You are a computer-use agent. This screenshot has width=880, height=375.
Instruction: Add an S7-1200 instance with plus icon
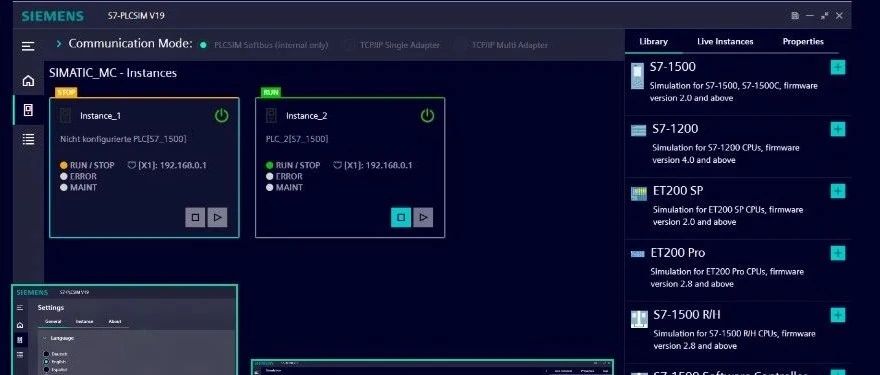point(837,130)
